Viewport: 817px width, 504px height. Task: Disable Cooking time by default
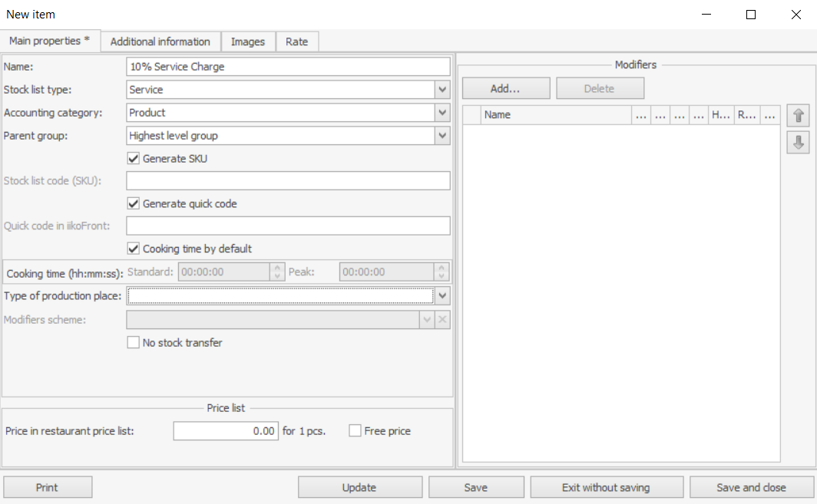pyautogui.click(x=134, y=249)
